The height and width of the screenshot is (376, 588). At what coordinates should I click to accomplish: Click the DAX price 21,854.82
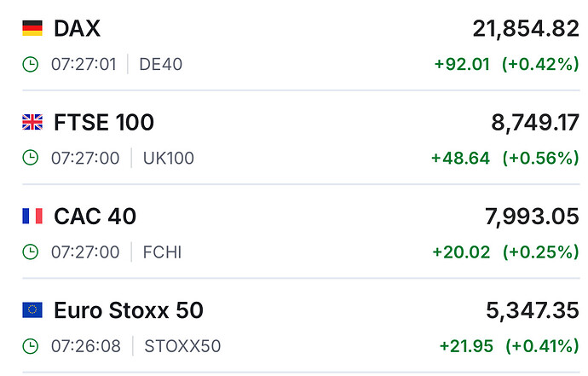(x=526, y=29)
